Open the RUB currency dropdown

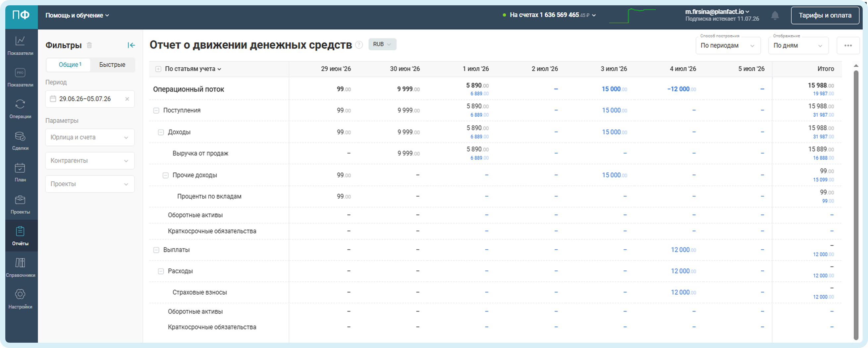(382, 44)
